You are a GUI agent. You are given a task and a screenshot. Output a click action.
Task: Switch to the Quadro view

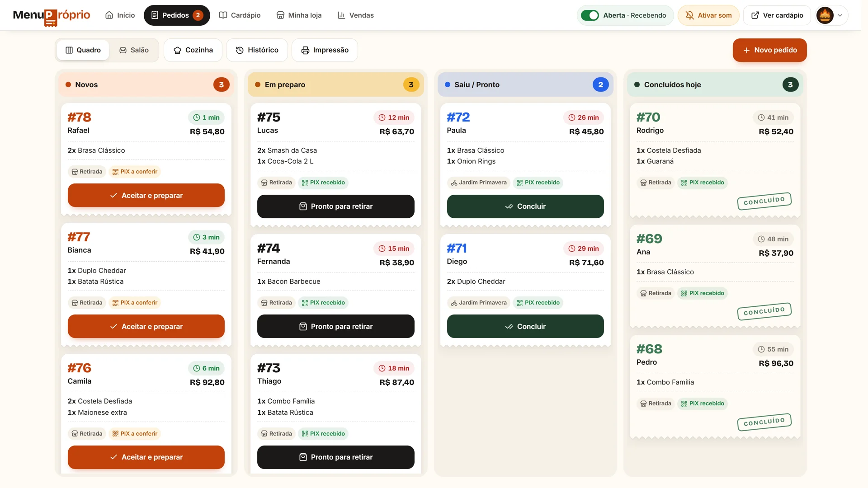(x=83, y=50)
